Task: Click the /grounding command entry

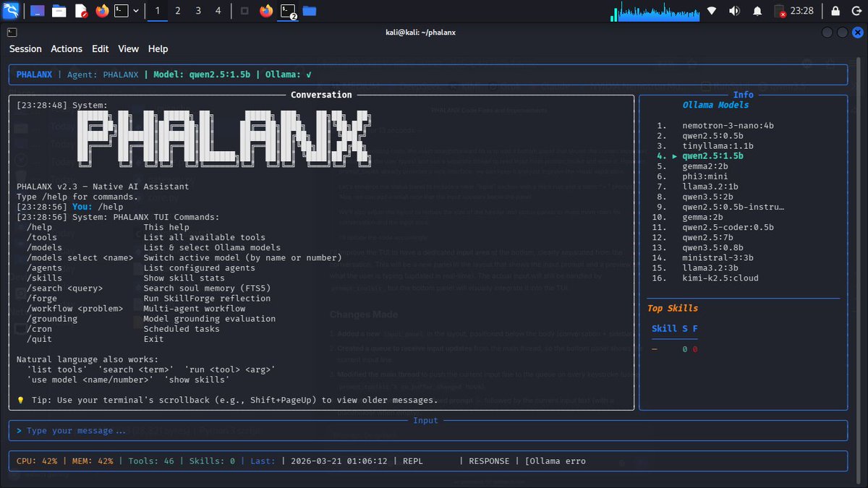Action: tap(51, 318)
